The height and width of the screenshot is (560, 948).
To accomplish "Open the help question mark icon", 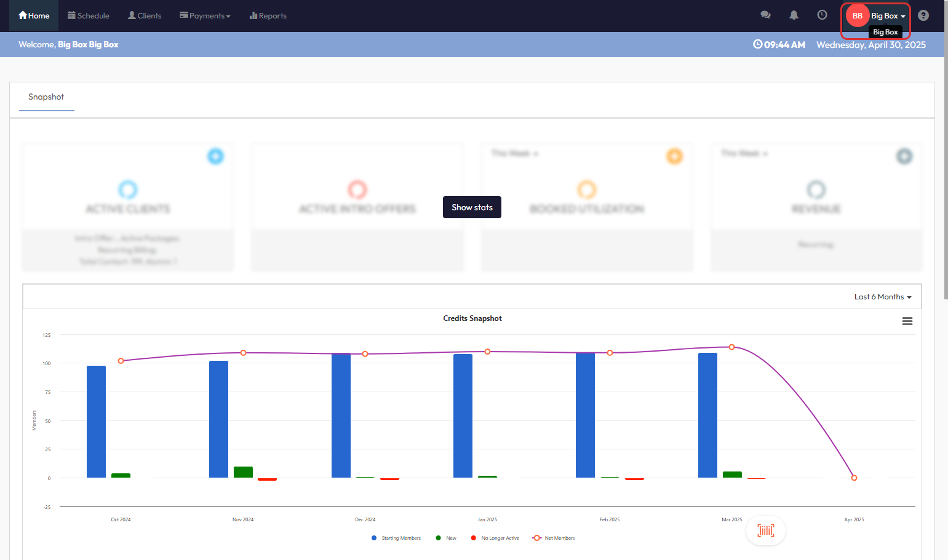I will [923, 16].
